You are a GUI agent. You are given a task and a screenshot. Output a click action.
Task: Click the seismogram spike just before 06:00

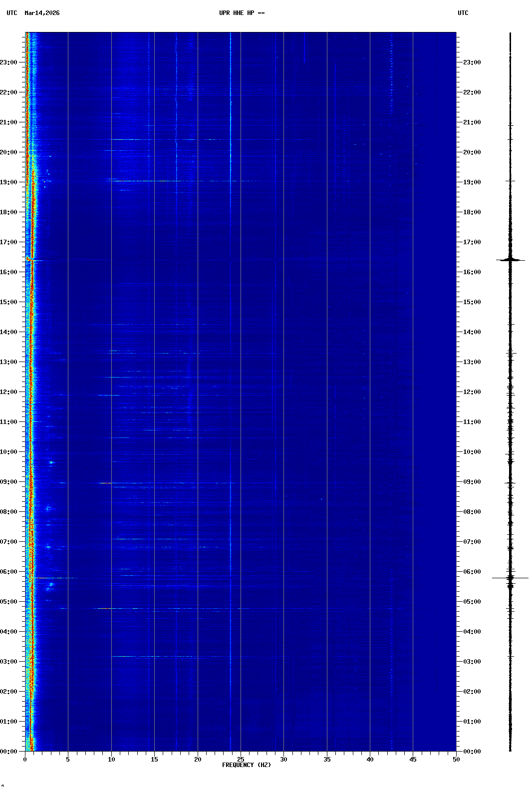point(510,578)
